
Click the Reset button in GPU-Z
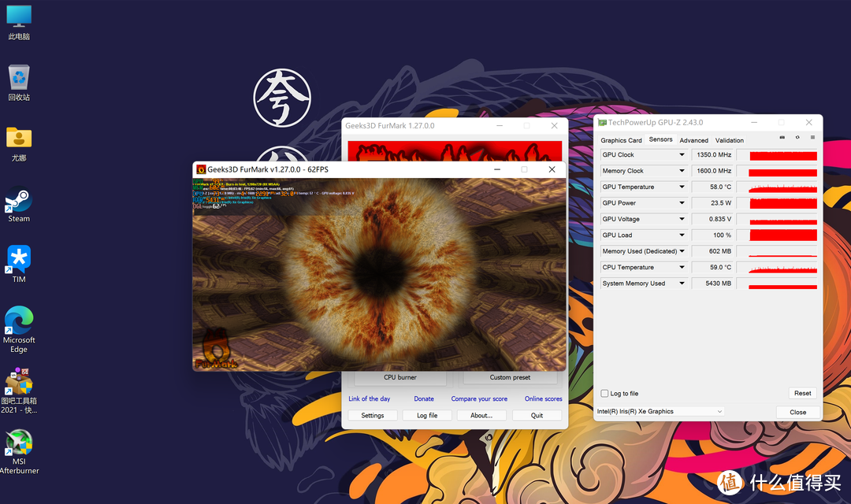coord(803,393)
